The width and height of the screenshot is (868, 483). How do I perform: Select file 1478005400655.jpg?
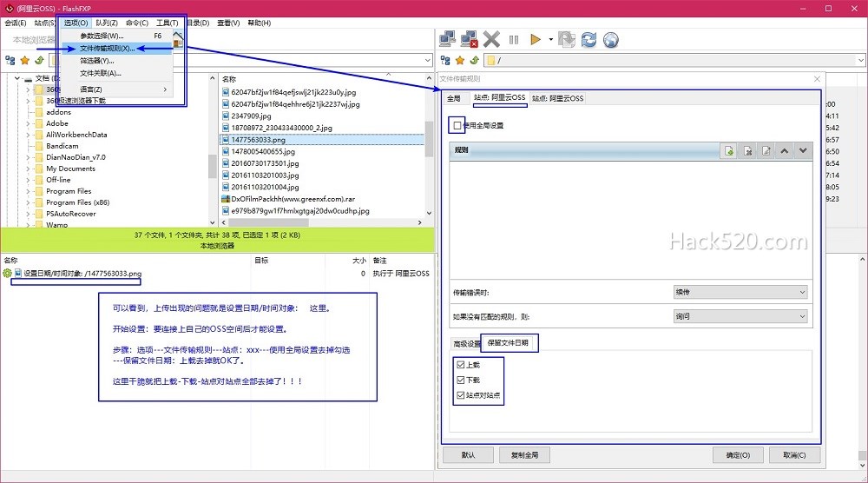tap(263, 151)
